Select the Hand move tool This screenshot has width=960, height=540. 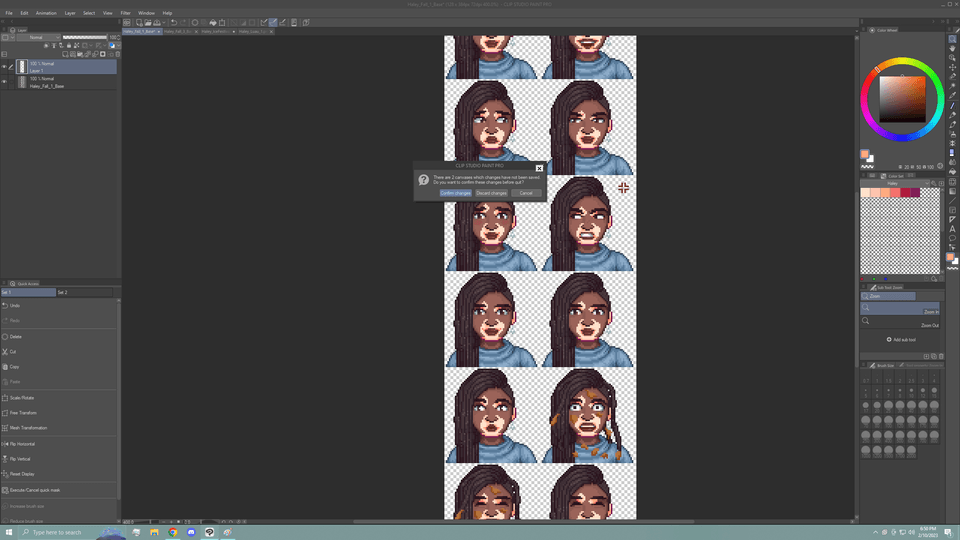[x=953, y=48]
